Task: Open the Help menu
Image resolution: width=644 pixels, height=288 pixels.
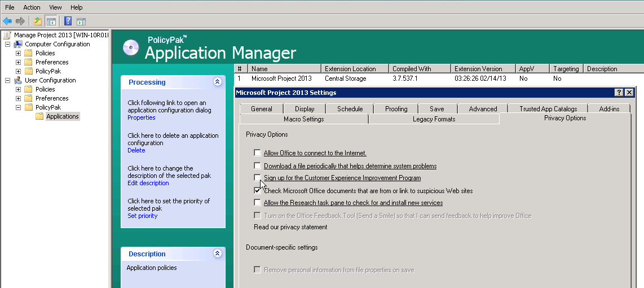Action: point(76,7)
